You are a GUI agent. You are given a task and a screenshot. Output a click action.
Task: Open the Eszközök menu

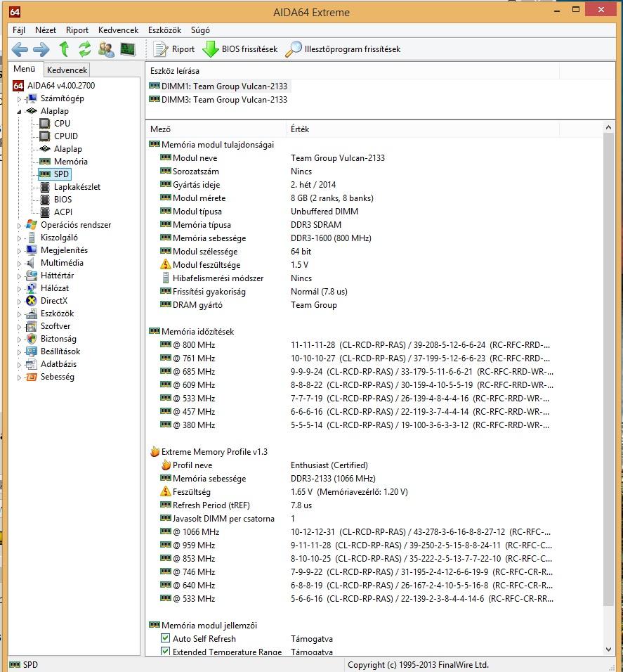164,30
